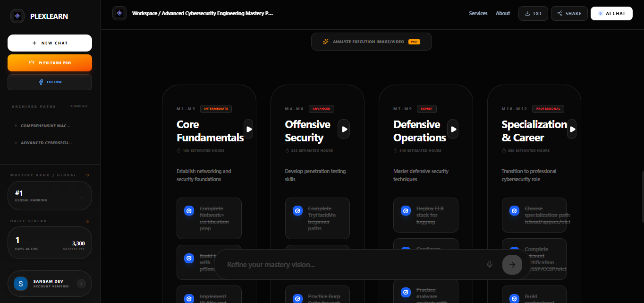Start a new chat

[x=50, y=43]
